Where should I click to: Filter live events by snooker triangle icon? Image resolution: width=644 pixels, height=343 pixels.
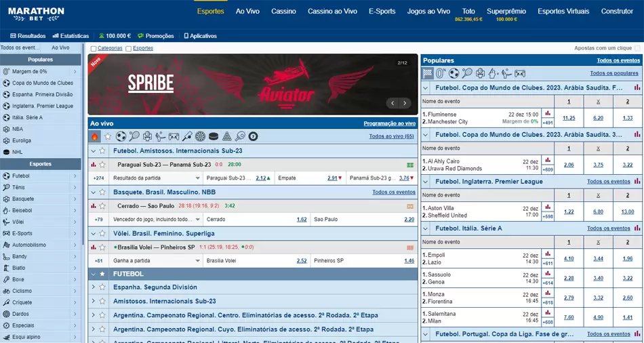click(226, 136)
